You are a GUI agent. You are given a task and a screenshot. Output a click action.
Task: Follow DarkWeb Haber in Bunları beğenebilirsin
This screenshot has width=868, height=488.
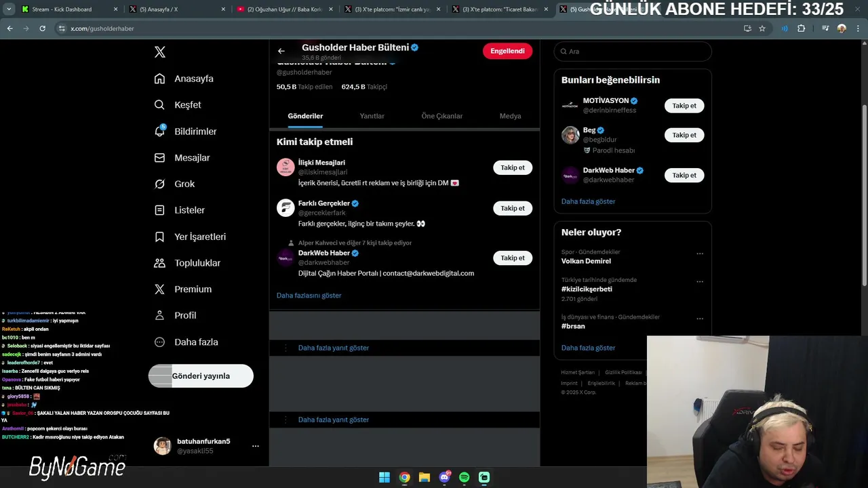(684, 175)
